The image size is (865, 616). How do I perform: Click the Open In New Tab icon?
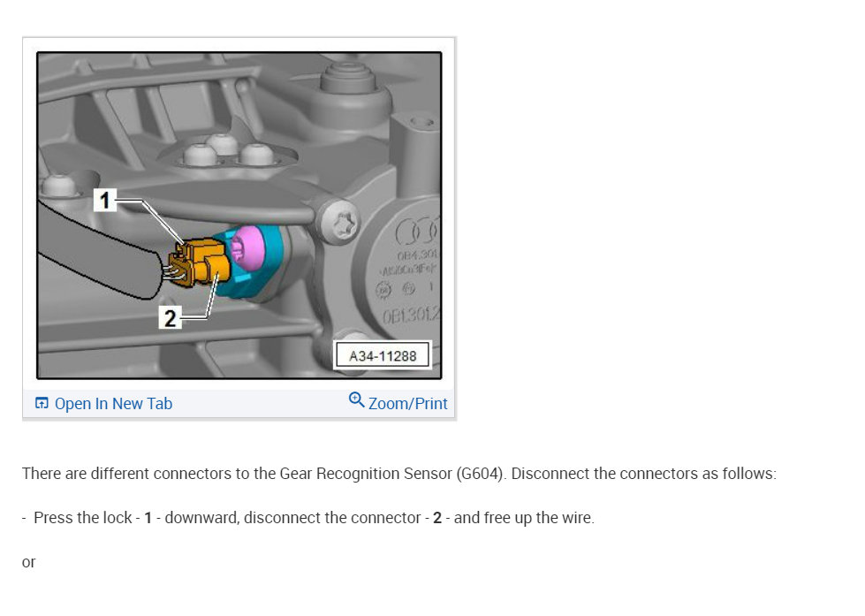tap(42, 403)
